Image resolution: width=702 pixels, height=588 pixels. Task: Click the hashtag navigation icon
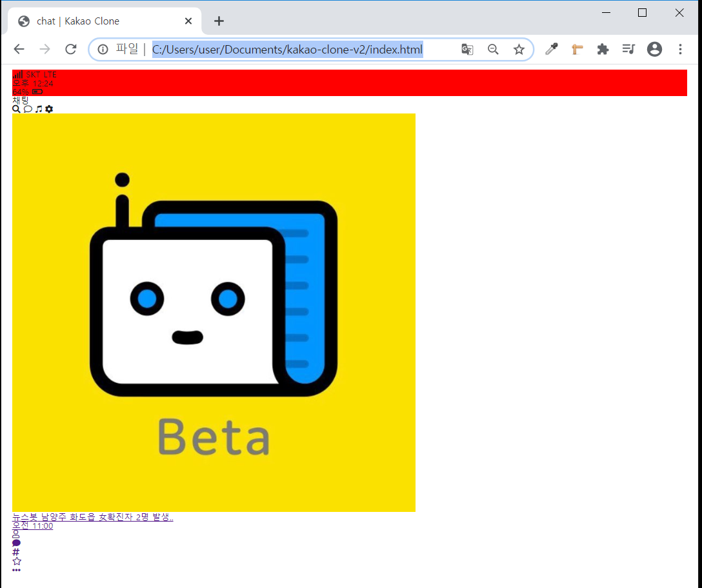pyautogui.click(x=16, y=552)
